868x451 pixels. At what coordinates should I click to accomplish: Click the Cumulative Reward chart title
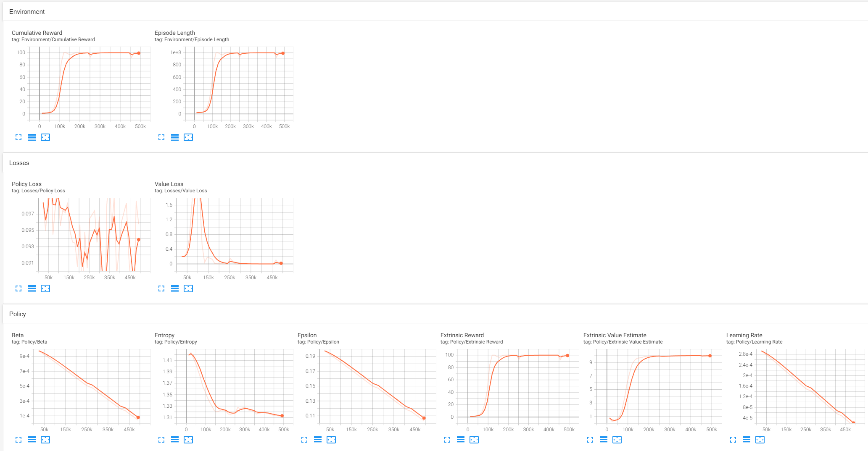[37, 33]
